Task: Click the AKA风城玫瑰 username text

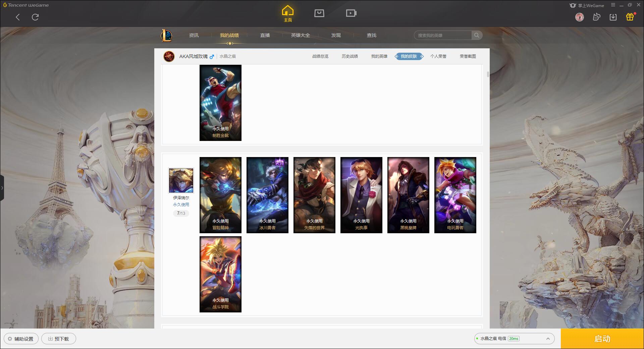Action: 194,56
